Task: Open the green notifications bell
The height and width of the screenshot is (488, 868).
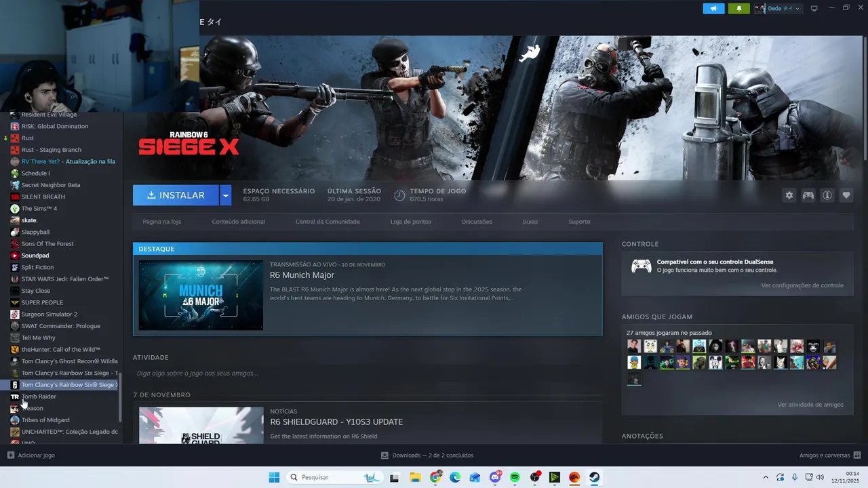Action: point(739,8)
